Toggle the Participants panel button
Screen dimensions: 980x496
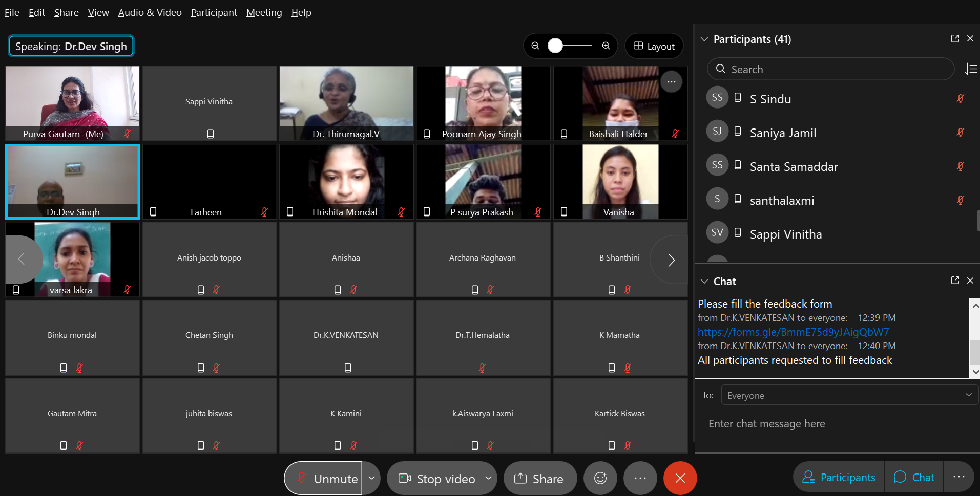pyautogui.click(x=839, y=477)
